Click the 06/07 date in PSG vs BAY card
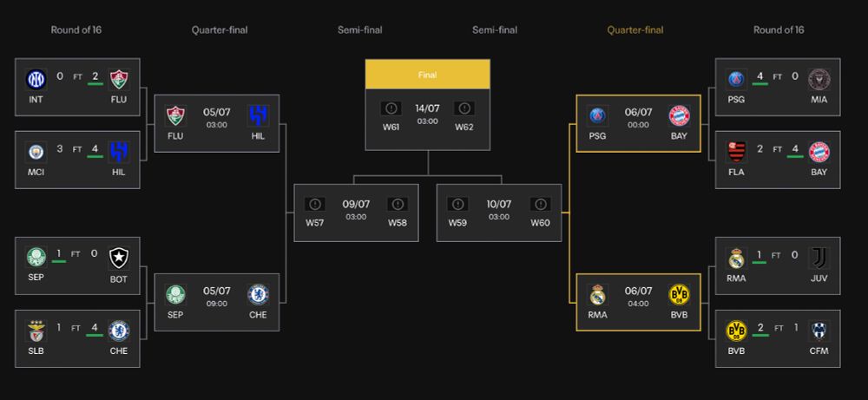 [x=638, y=112]
